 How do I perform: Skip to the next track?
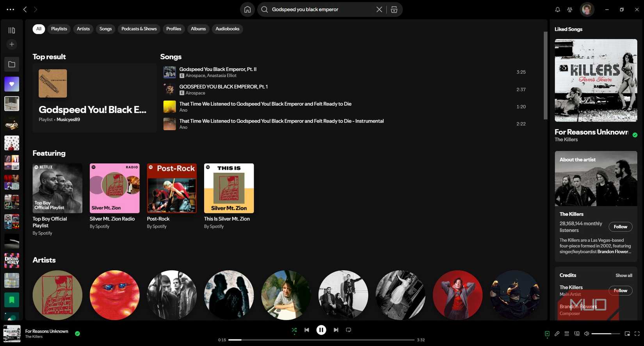coord(336,330)
